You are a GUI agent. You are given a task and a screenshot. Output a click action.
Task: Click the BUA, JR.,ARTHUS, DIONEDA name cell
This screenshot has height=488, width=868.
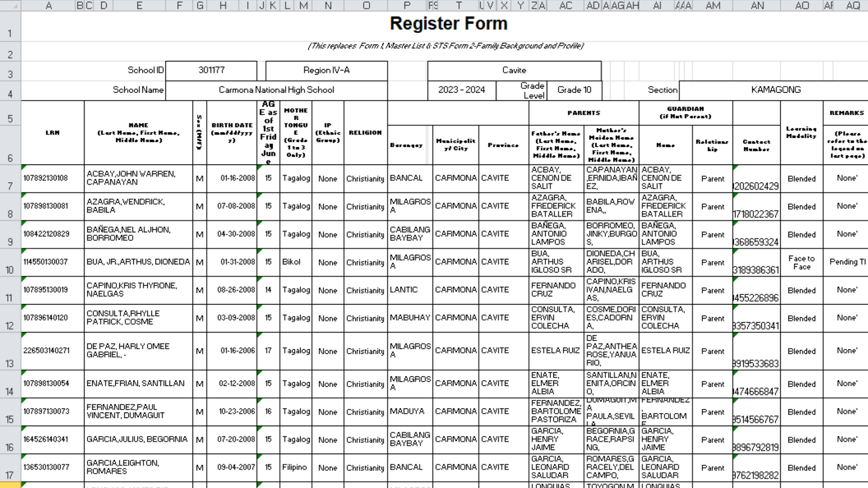tap(138, 262)
